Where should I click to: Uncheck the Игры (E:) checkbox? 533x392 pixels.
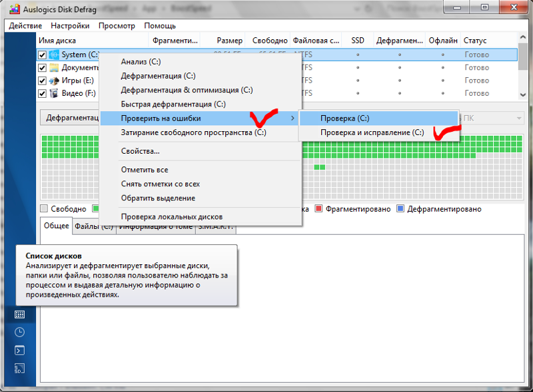(x=42, y=81)
